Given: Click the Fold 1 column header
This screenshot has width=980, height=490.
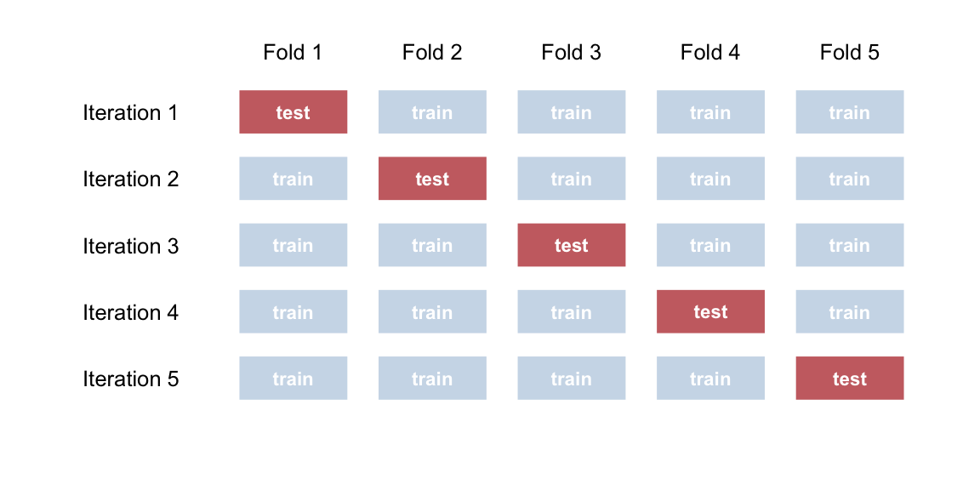Looking at the screenshot, I should pyautogui.click(x=293, y=53).
